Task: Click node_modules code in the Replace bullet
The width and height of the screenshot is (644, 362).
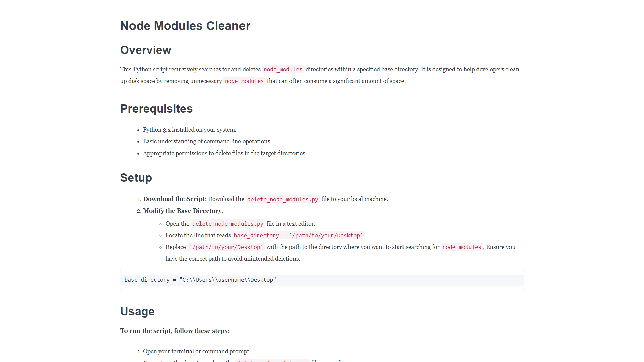Action: click(462, 247)
